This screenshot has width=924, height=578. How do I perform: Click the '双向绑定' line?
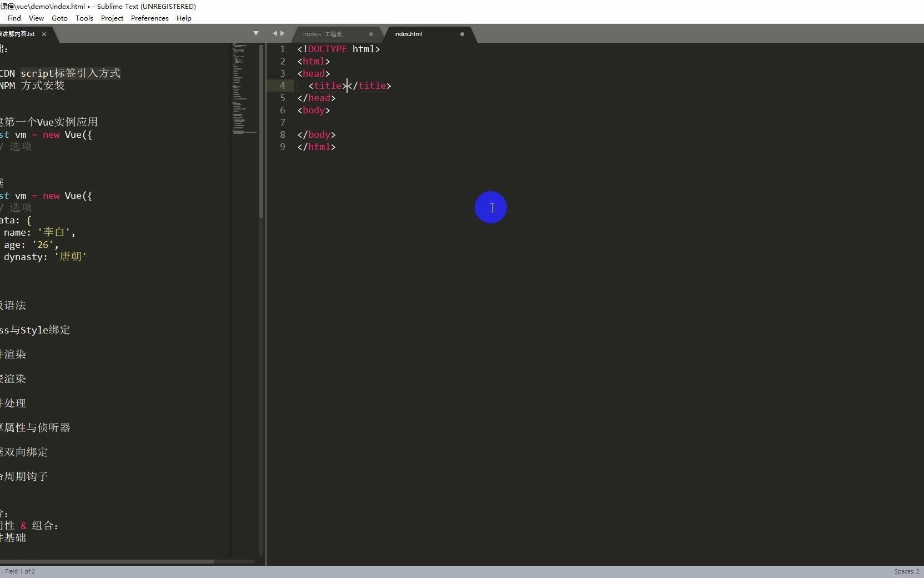click(24, 452)
